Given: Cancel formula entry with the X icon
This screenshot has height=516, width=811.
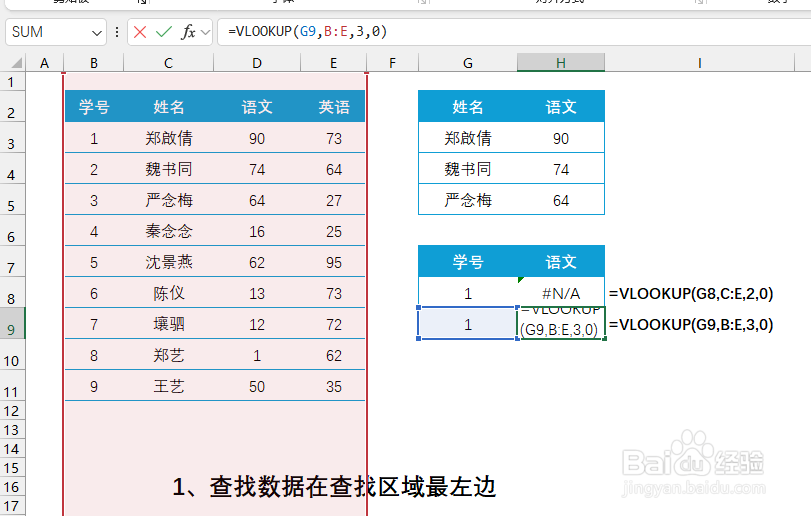Looking at the screenshot, I should [140, 32].
